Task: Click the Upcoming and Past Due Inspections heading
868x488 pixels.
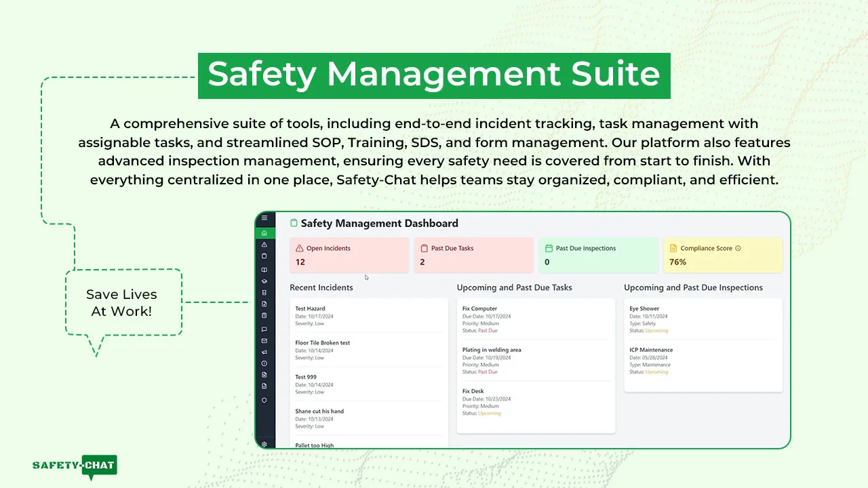Action: [693, 287]
